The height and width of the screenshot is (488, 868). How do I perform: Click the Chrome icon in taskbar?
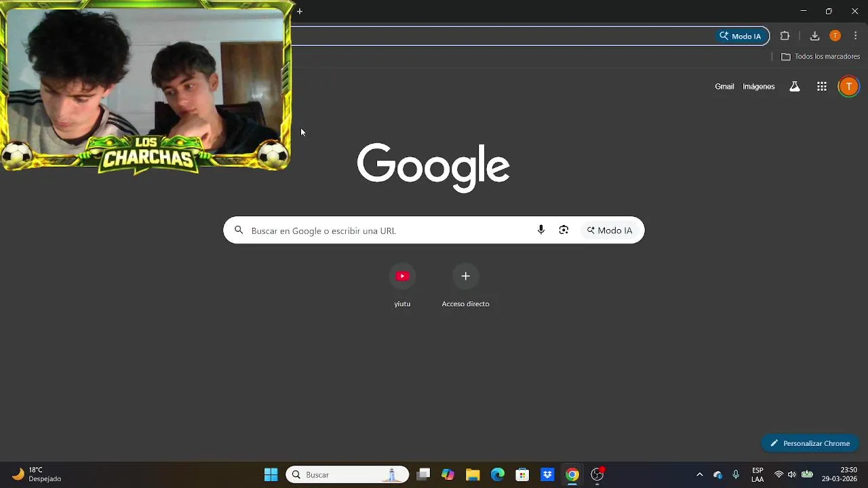tap(572, 474)
